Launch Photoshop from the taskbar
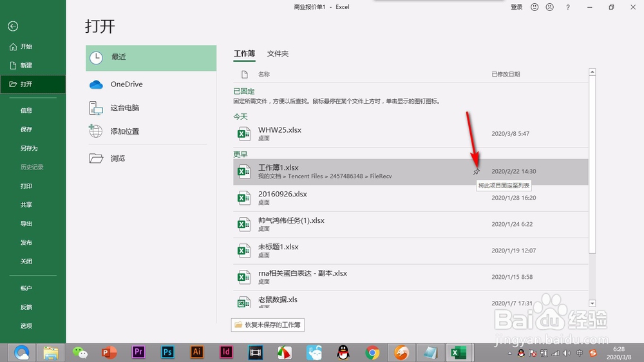This screenshot has width=644, height=362. (x=167, y=352)
